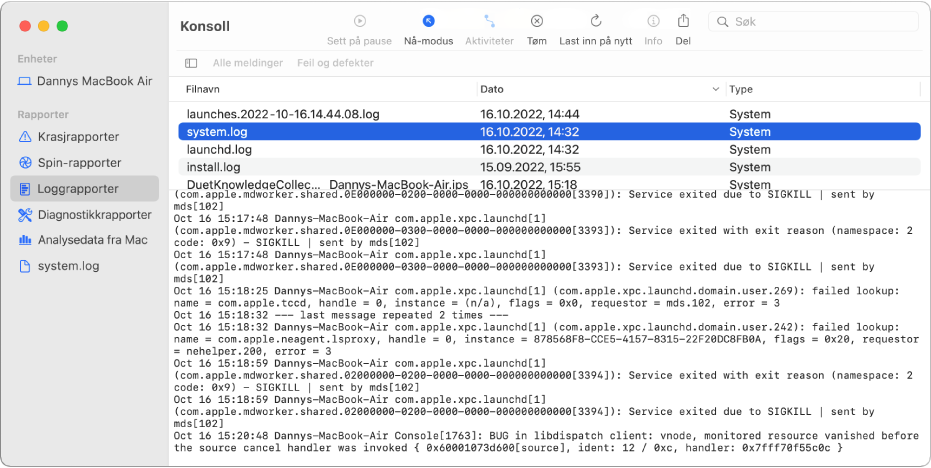This screenshot has height=468, width=931.
Task: Open Diagnostikkrapporter in the sidebar
Action: click(85, 214)
